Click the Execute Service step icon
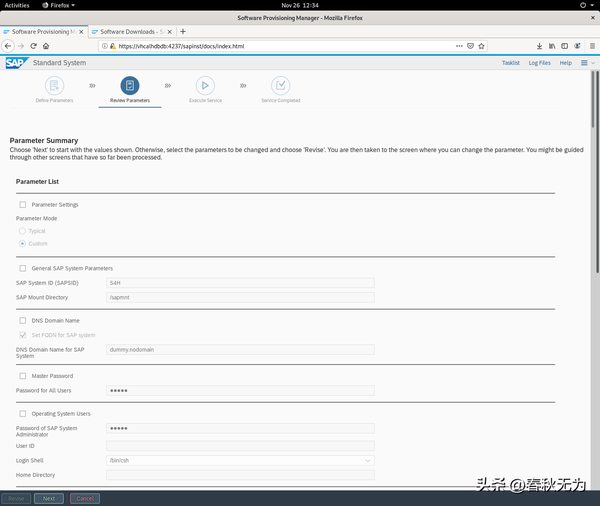 [205, 85]
